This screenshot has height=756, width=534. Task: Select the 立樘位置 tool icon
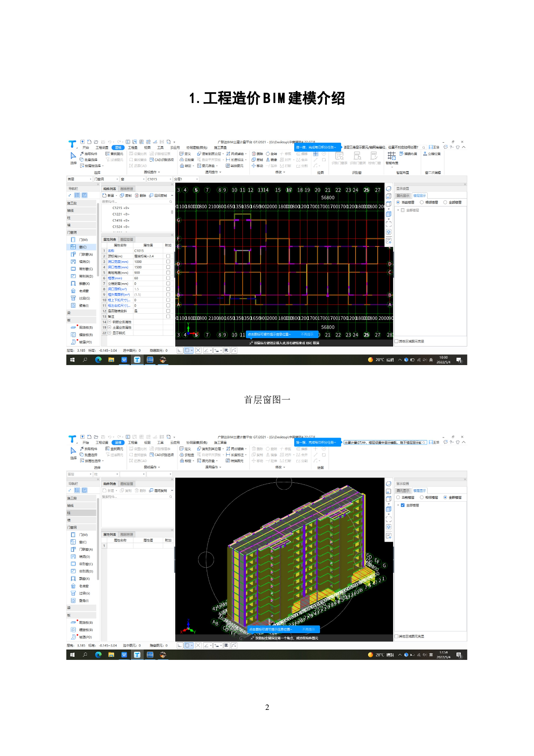[432, 154]
